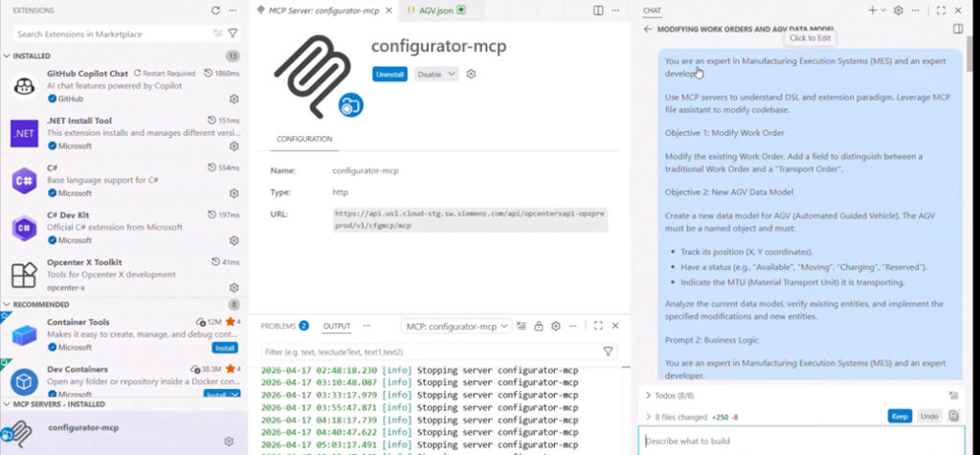Uninstall the configurator-mcp server
This screenshot has width=980, height=455.
(390, 74)
